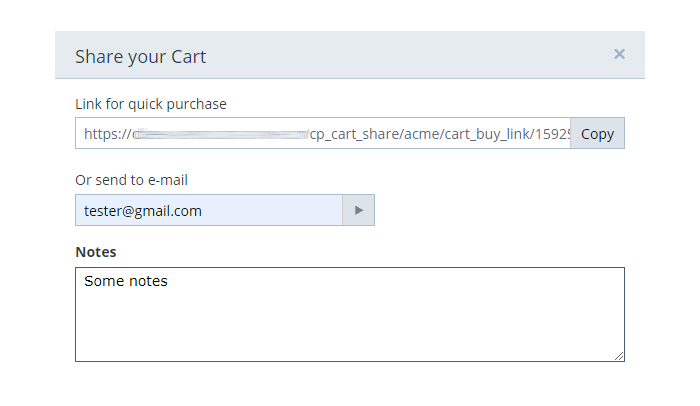Screen dimensions: 700x406
Task: Place cursor on tester@gmail.com text
Action: pyautogui.click(x=143, y=211)
